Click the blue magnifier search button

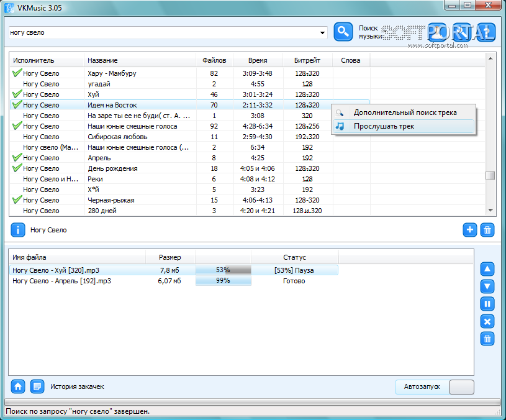point(343,32)
